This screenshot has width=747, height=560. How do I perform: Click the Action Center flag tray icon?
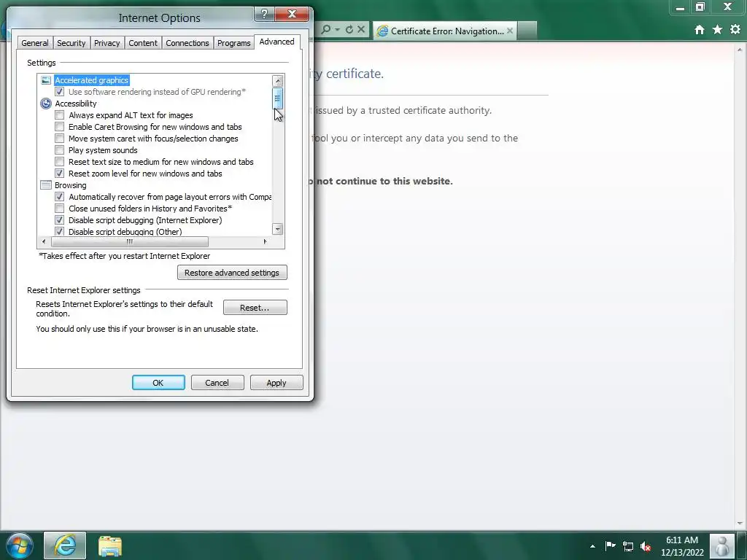coord(611,545)
